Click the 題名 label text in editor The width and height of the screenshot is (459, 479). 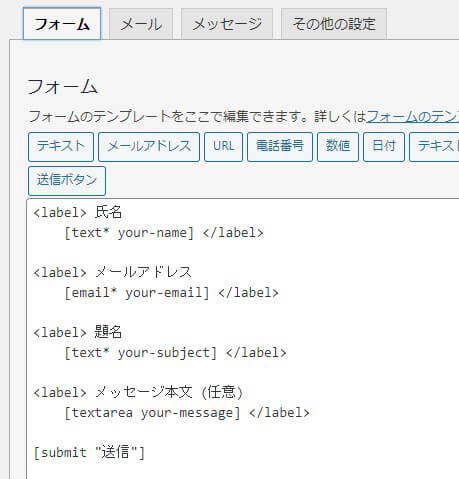coord(108,332)
